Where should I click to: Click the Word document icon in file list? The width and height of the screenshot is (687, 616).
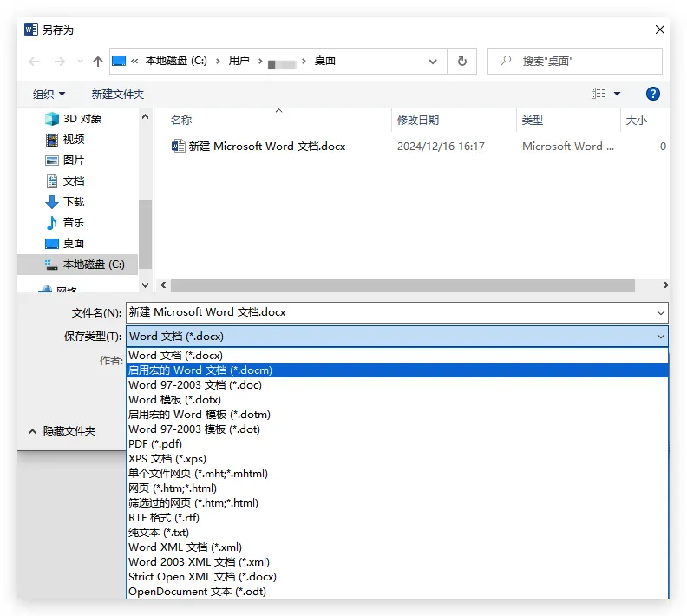(x=179, y=146)
